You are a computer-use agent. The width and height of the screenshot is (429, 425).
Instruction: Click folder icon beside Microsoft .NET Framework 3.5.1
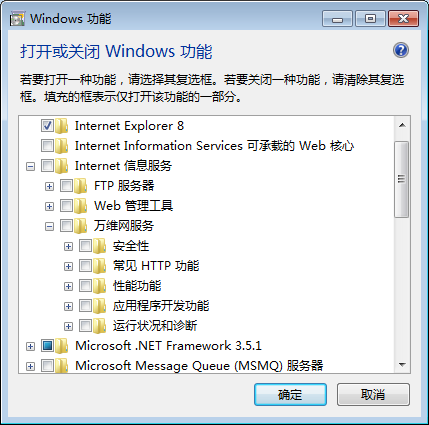[x=62, y=346]
